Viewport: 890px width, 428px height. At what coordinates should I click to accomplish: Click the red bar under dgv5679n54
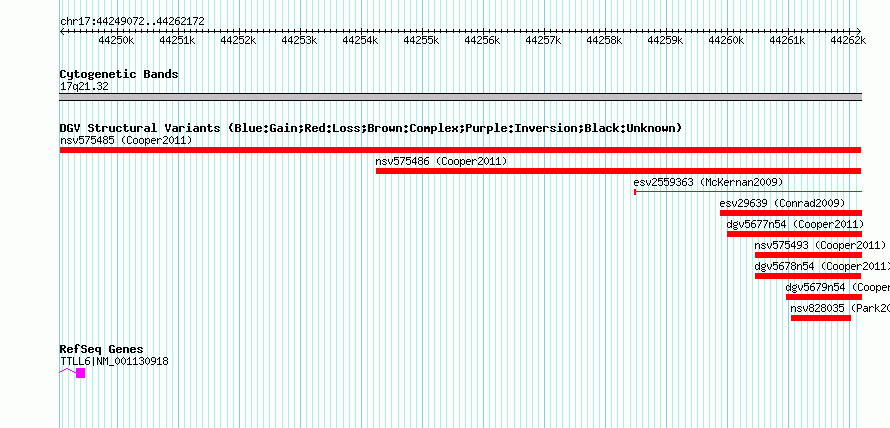(x=824, y=297)
